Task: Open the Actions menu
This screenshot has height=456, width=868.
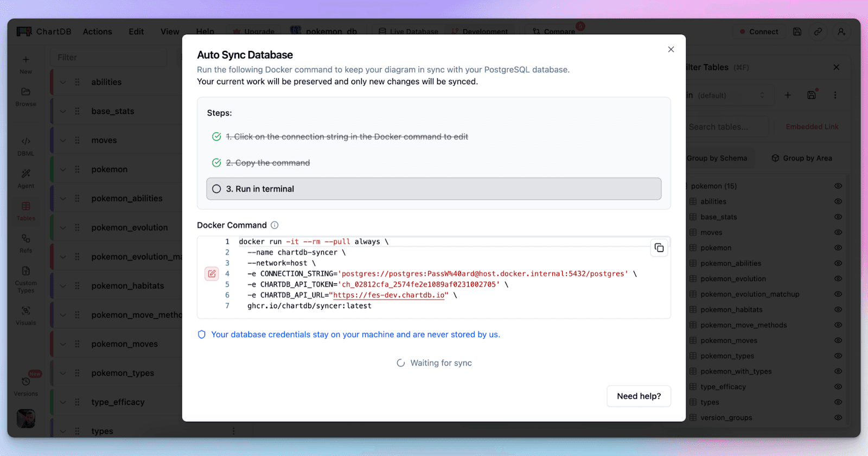Action: [x=97, y=31]
